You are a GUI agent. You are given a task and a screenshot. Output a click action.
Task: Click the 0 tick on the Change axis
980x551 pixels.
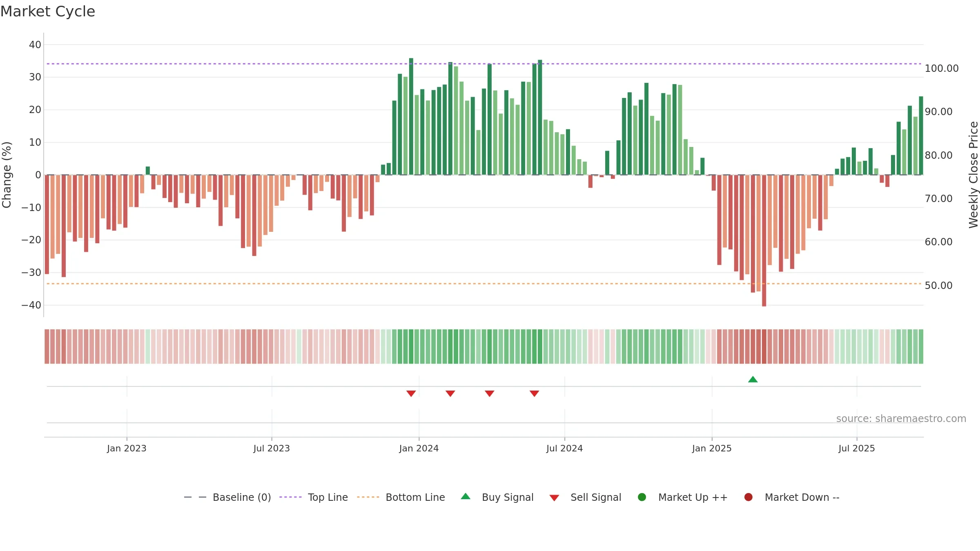point(38,175)
